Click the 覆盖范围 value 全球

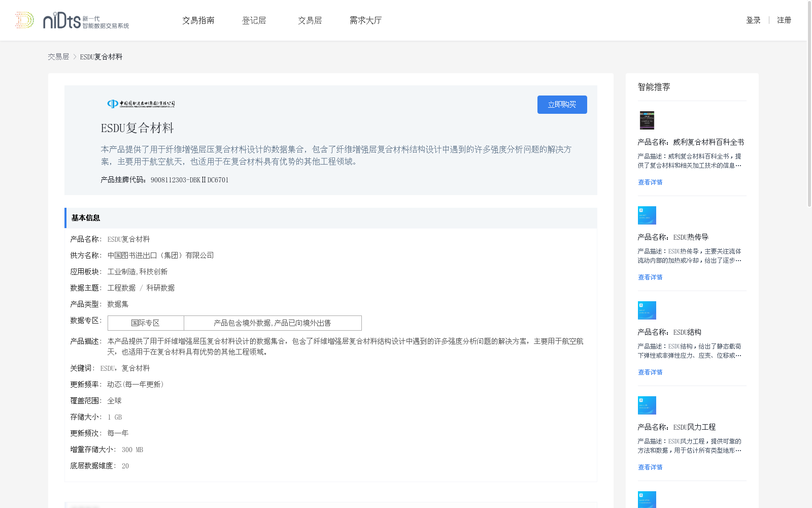(114, 401)
